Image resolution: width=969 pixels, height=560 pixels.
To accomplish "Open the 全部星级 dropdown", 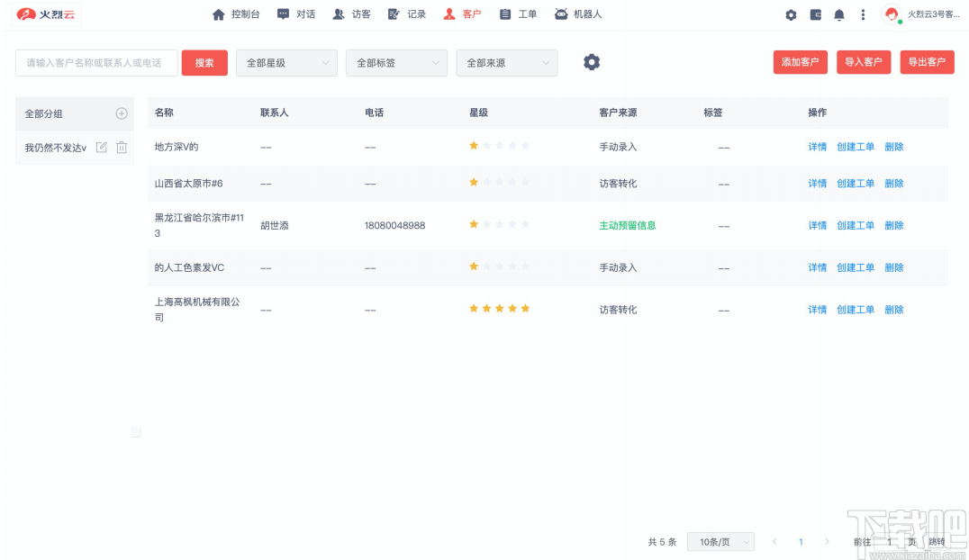I will point(286,63).
